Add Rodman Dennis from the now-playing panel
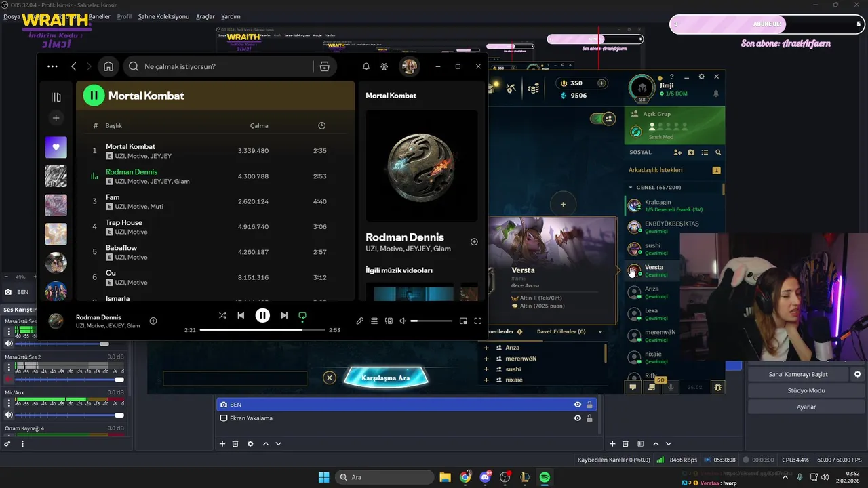Image resolution: width=868 pixels, height=488 pixels. [474, 242]
